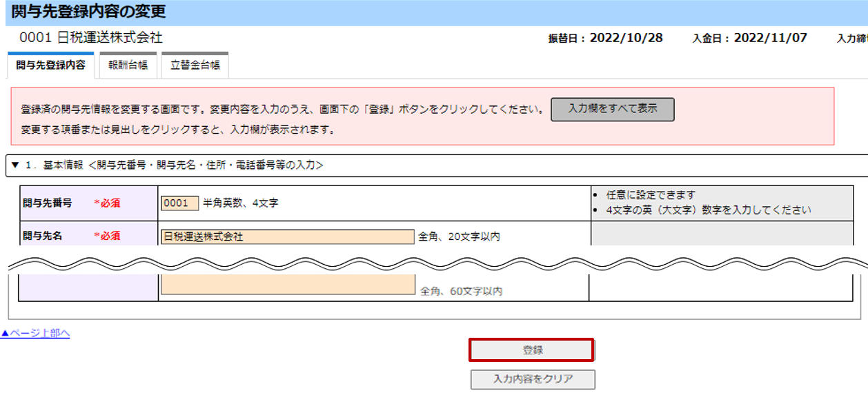Click the 任意に設定できます hint text
Image resolution: width=868 pixels, height=395 pixels.
pos(651,196)
